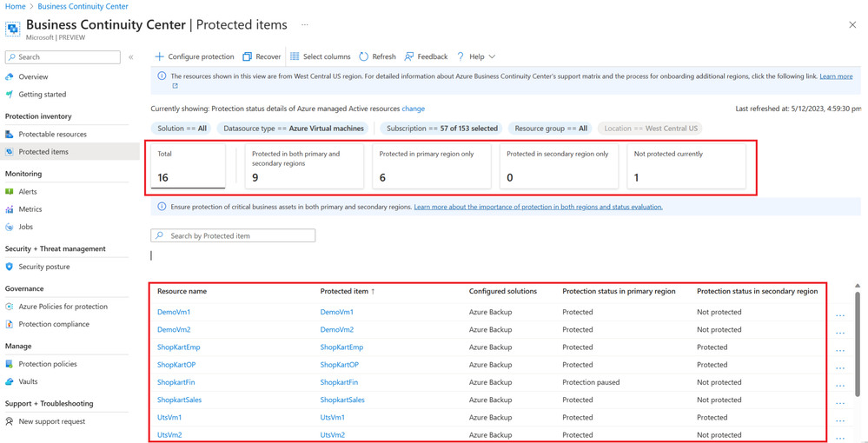Click the Help question mark icon
Viewport: 868px width, 443px height.
click(x=460, y=56)
